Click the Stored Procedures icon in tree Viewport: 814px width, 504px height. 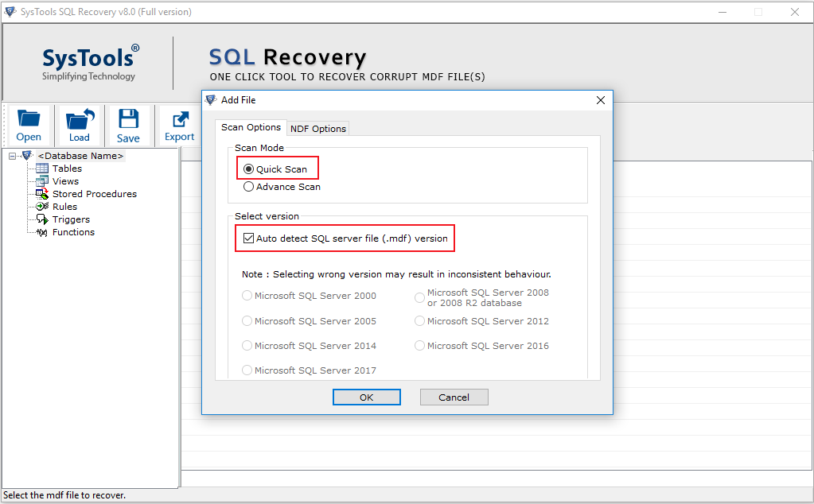[42, 194]
